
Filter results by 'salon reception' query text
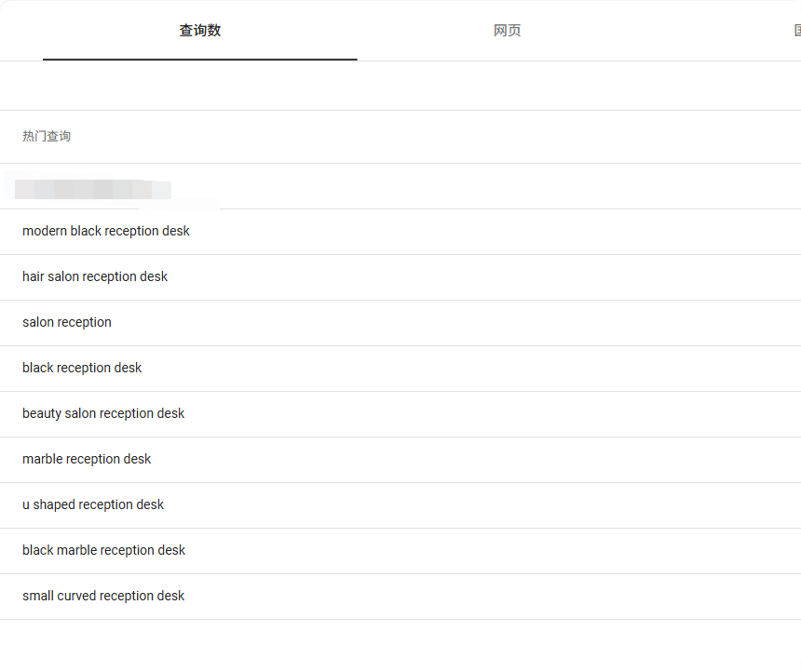67,322
